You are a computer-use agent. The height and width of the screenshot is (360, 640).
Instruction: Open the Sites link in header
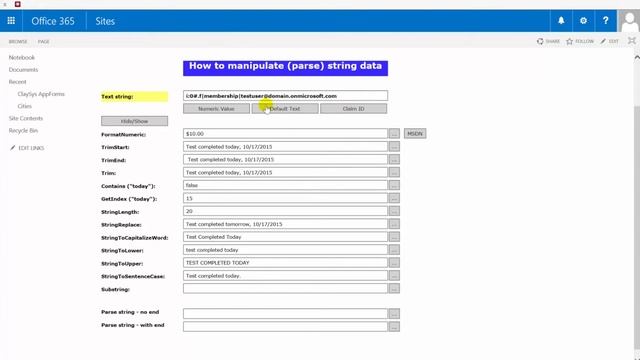105,21
